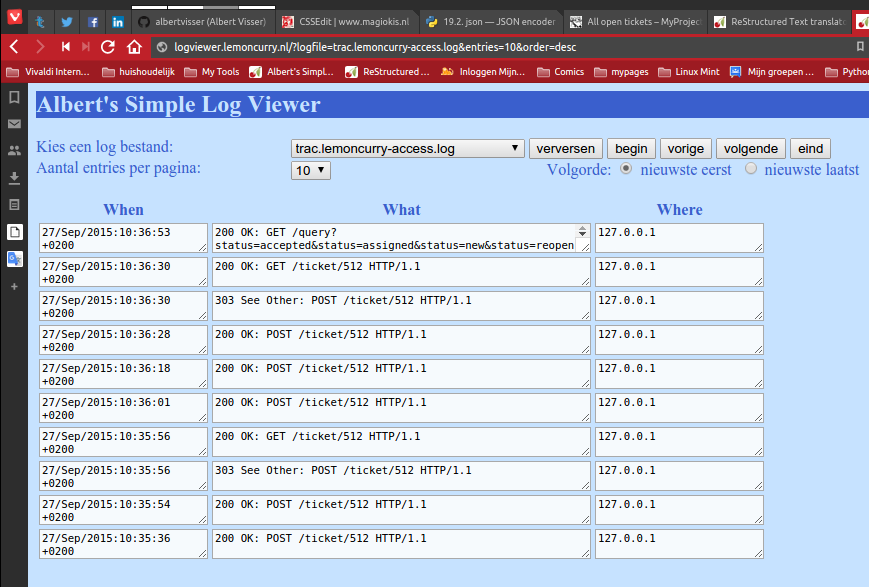Open the Bookmarks side panel
Screen dimensions: 869x587
14,98
